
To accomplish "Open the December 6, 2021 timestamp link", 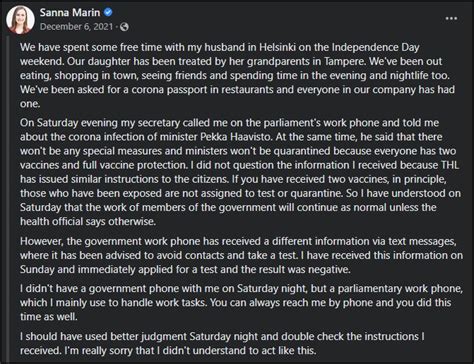I will [76, 26].
